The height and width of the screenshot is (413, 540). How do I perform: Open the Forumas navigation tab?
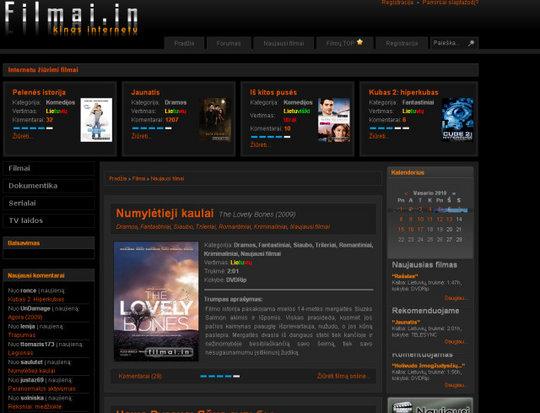pos(229,43)
